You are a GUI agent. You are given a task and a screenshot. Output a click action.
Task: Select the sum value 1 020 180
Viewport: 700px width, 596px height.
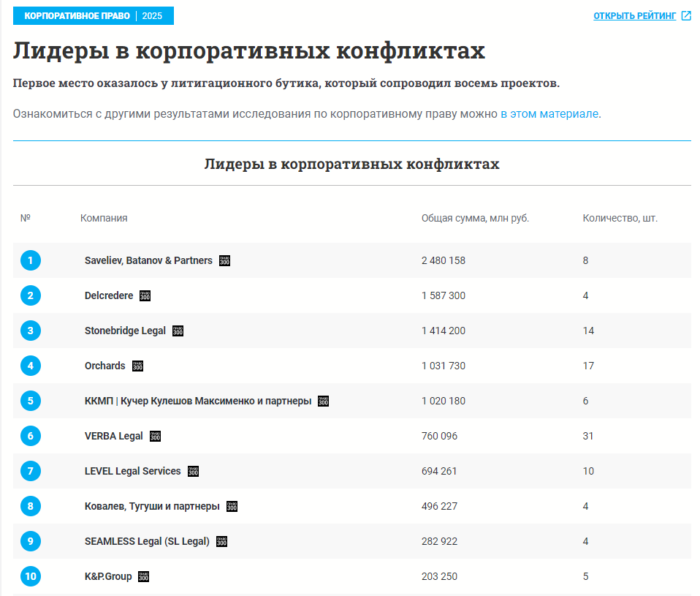click(x=444, y=401)
